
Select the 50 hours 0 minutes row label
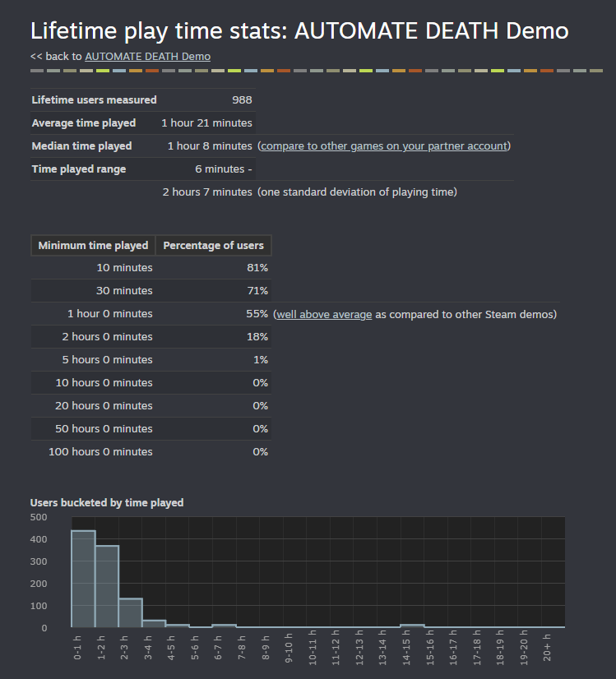click(104, 428)
